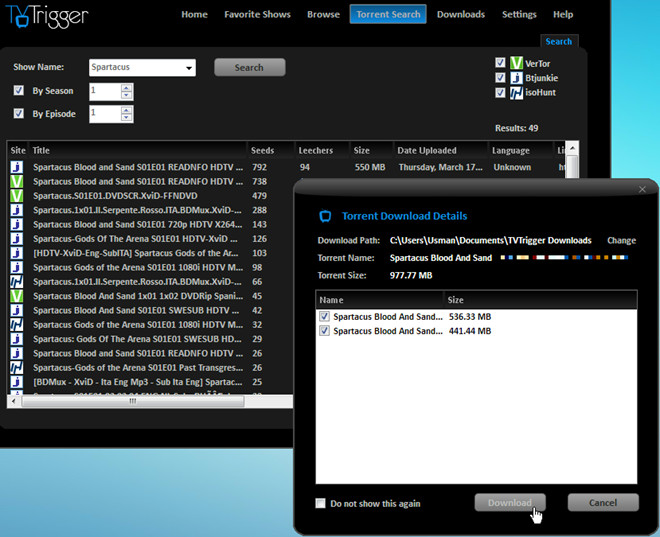This screenshot has height=537, width=660.
Task: Click isoHunt icon on the 32 seeds row
Action: click(x=16, y=324)
